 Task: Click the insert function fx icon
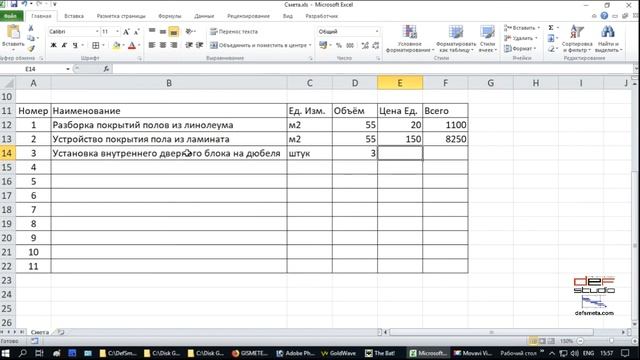(106, 69)
